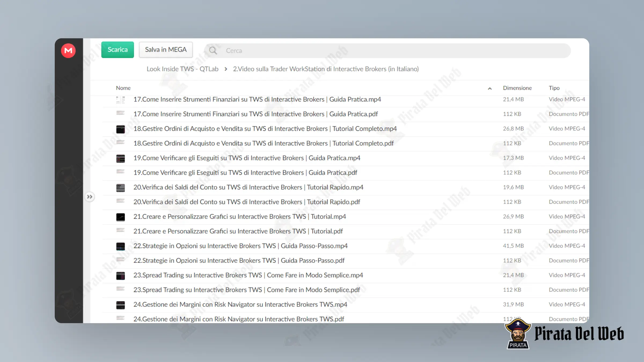Sort by the Dimensione column header
The image size is (644, 362).
(517, 88)
